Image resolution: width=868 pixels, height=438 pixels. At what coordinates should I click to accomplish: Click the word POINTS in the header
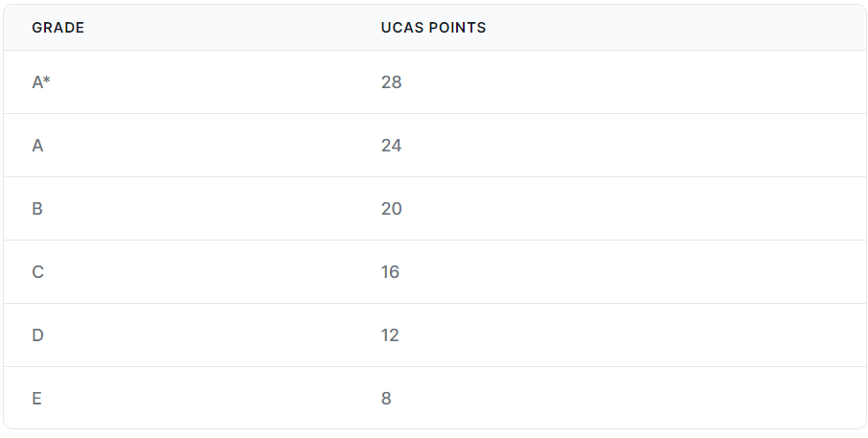point(457,28)
